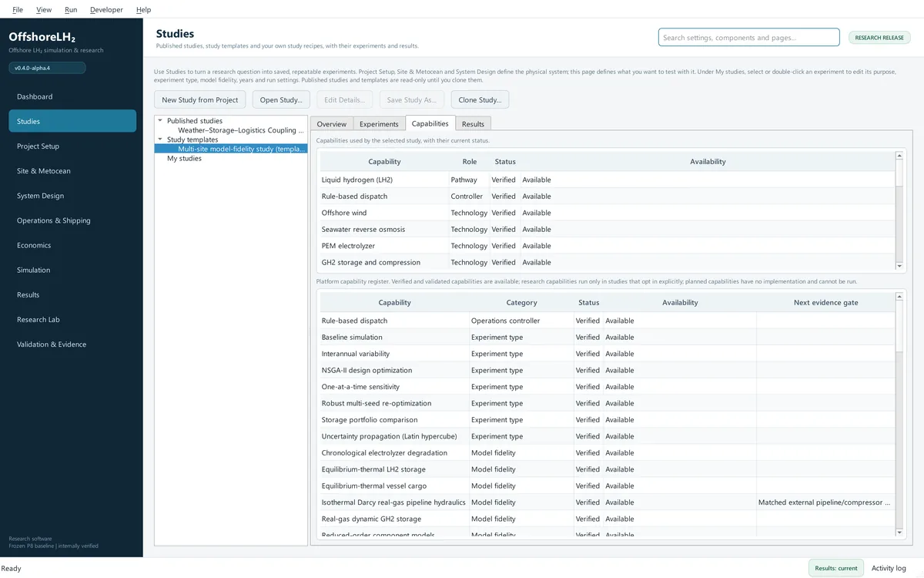Switch to the Results tab
The width and height of the screenshot is (924, 578).
(x=473, y=123)
